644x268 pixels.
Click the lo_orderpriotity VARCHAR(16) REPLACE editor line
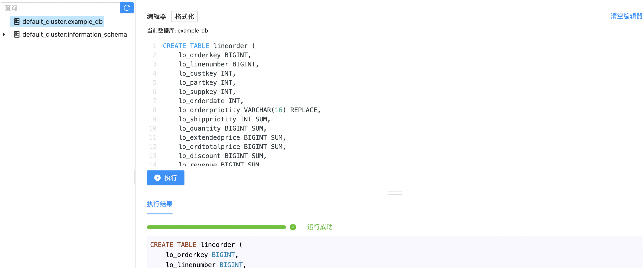pos(249,110)
